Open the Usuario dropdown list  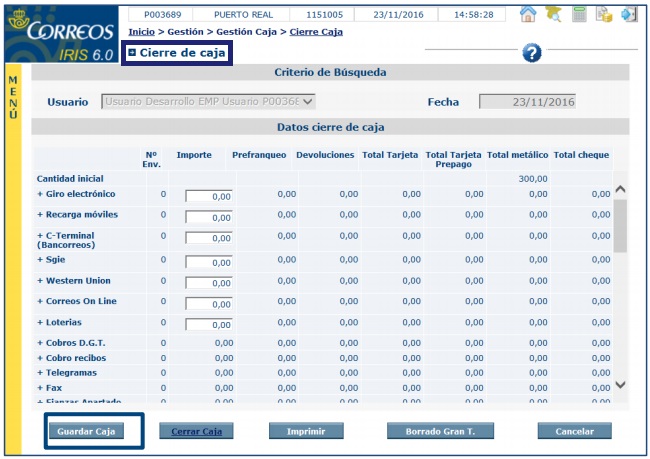pos(308,101)
